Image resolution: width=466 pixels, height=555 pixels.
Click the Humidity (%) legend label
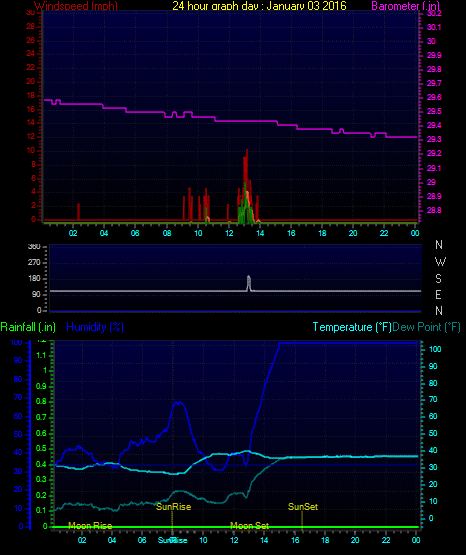95,327
